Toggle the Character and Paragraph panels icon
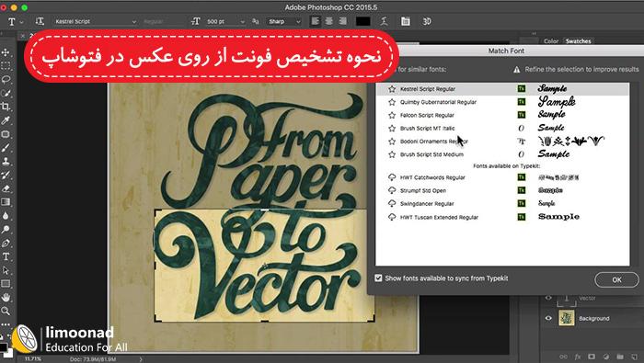This screenshot has width=644, height=363. pos(406,21)
